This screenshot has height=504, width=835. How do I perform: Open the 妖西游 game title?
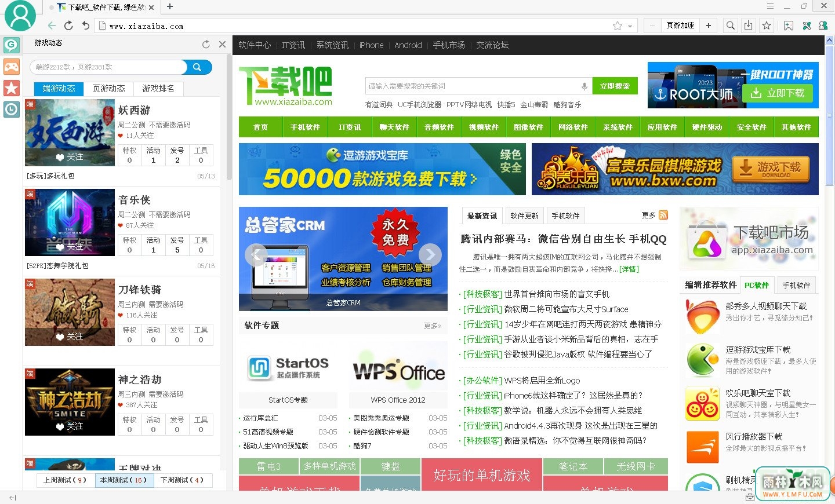pyautogui.click(x=135, y=110)
